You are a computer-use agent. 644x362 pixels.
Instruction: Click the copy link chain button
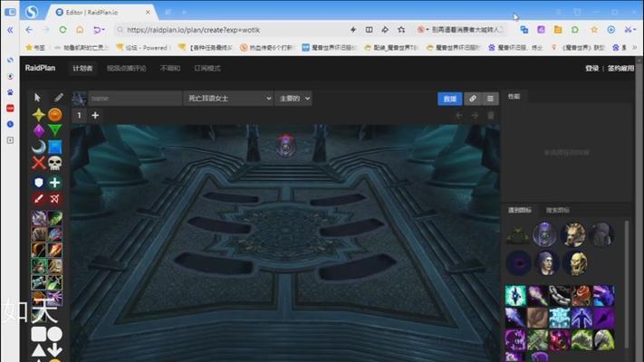[x=473, y=99]
